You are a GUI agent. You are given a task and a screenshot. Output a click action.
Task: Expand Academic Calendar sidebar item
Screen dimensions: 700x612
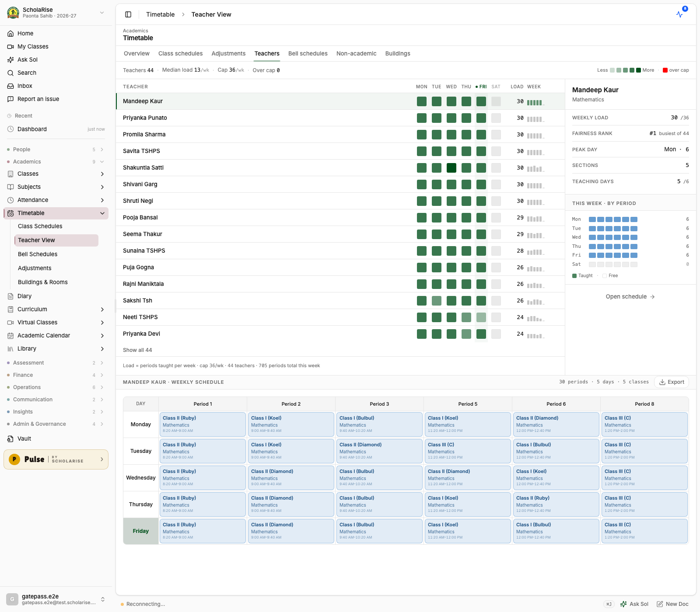(x=102, y=336)
